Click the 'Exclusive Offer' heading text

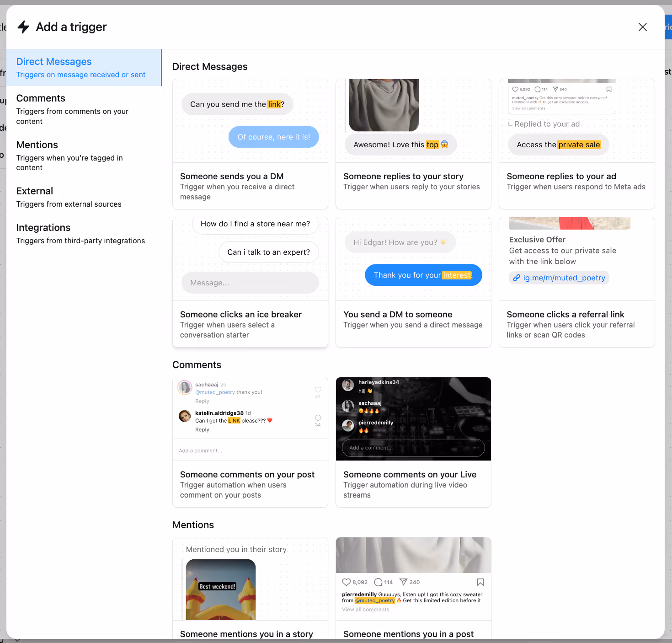(537, 240)
